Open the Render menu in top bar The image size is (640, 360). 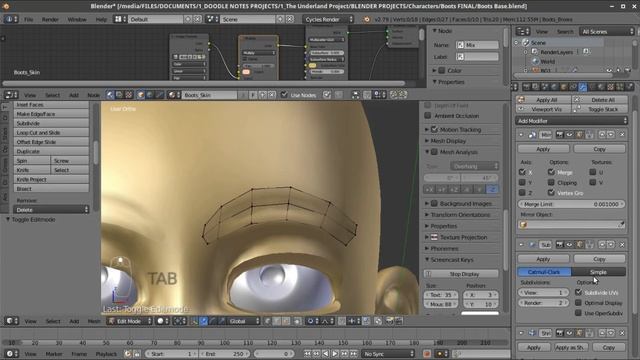(x=50, y=19)
